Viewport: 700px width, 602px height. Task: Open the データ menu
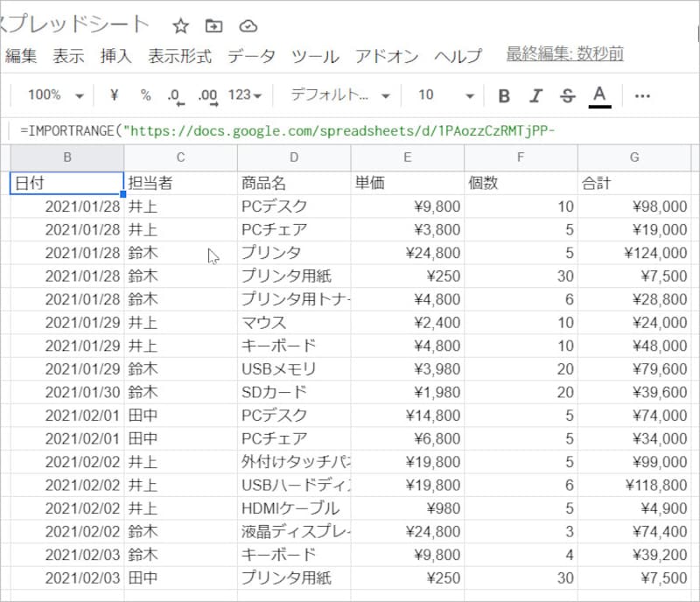pyautogui.click(x=251, y=56)
